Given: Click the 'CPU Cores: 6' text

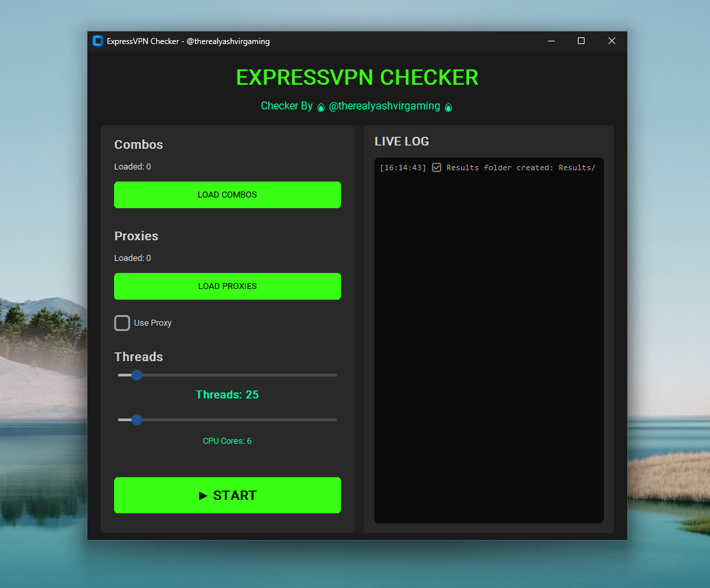Looking at the screenshot, I should (228, 441).
